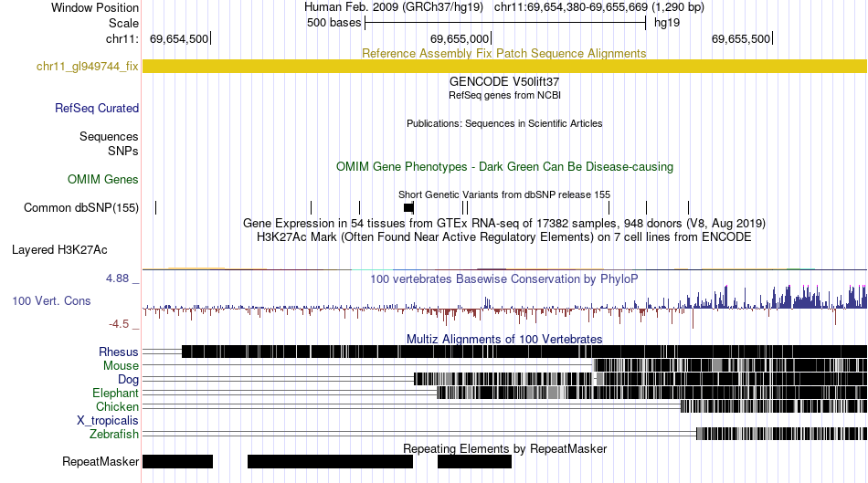Click the rightmost RepeatMasker black block
868x483 pixels.
coord(474,461)
